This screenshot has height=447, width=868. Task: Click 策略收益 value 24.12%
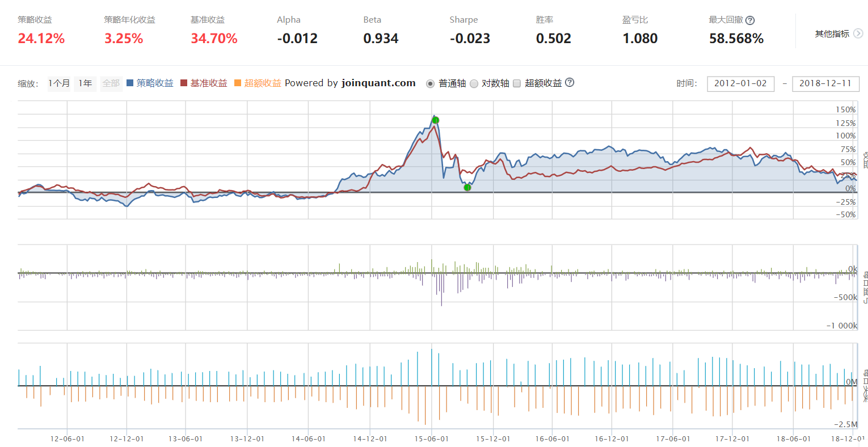tap(41, 39)
